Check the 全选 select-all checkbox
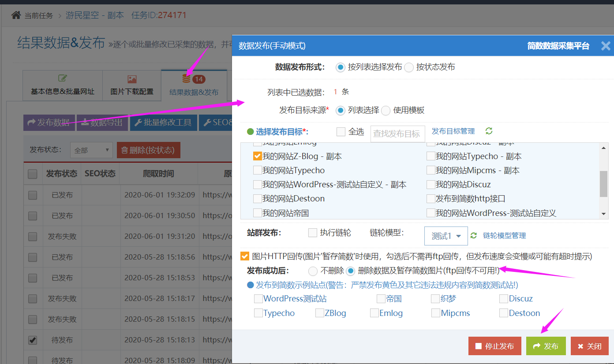The height and width of the screenshot is (364, 614). pos(340,131)
